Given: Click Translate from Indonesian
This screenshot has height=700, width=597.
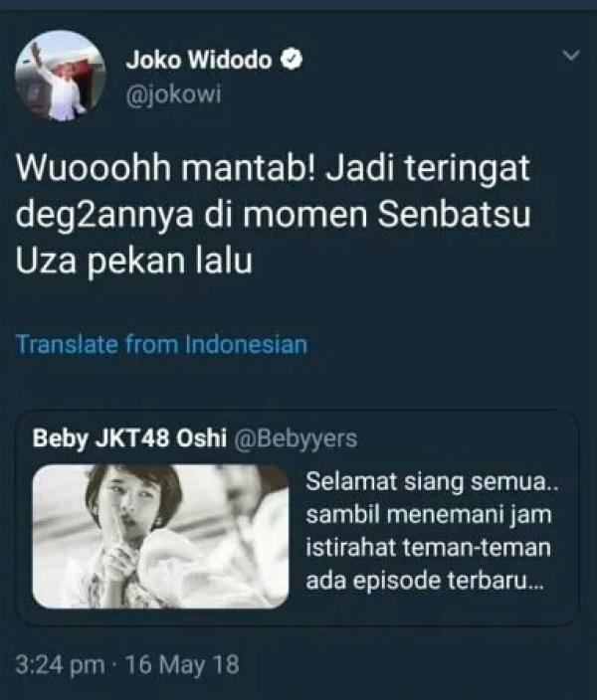Looking at the screenshot, I should click(x=162, y=345).
